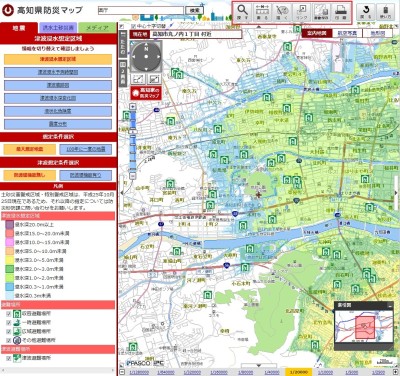The height and width of the screenshot is (376, 400).
Task: Open the 使い方 how-to-use icon
Action: [386, 12]
